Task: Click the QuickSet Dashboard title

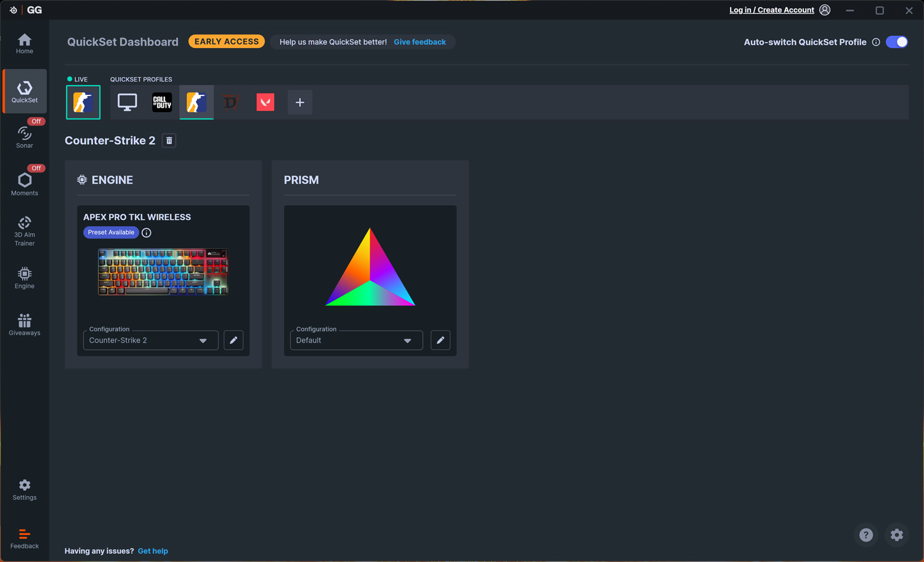Action: 123,42
